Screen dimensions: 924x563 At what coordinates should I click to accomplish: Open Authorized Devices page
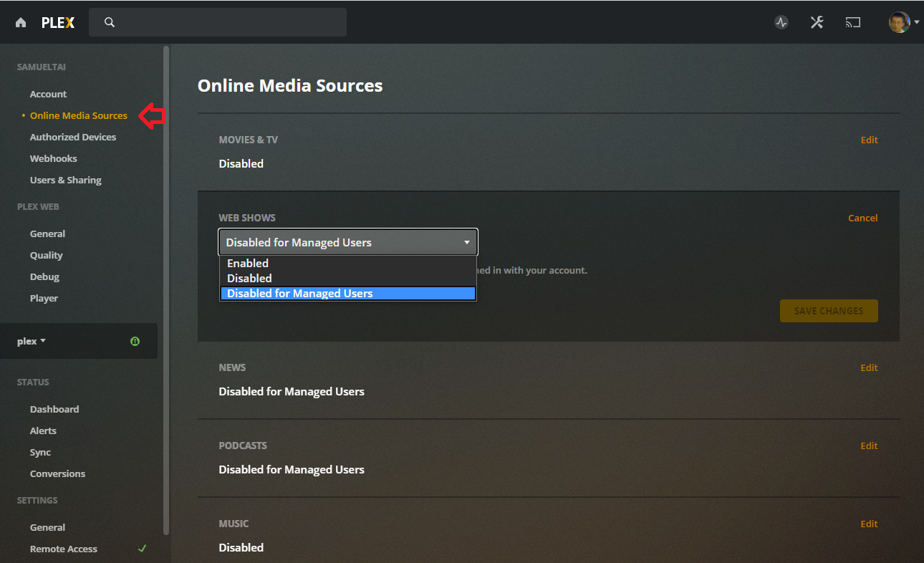(73, 137)
